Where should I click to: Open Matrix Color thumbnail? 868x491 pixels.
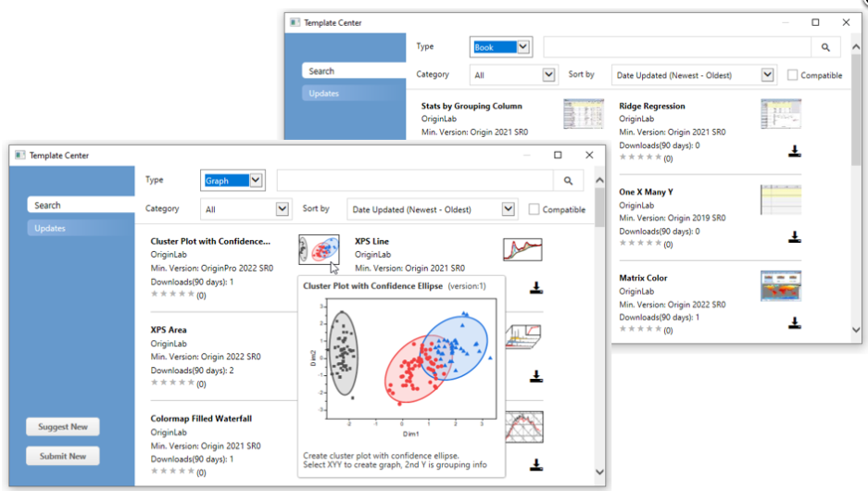(781, 285)
